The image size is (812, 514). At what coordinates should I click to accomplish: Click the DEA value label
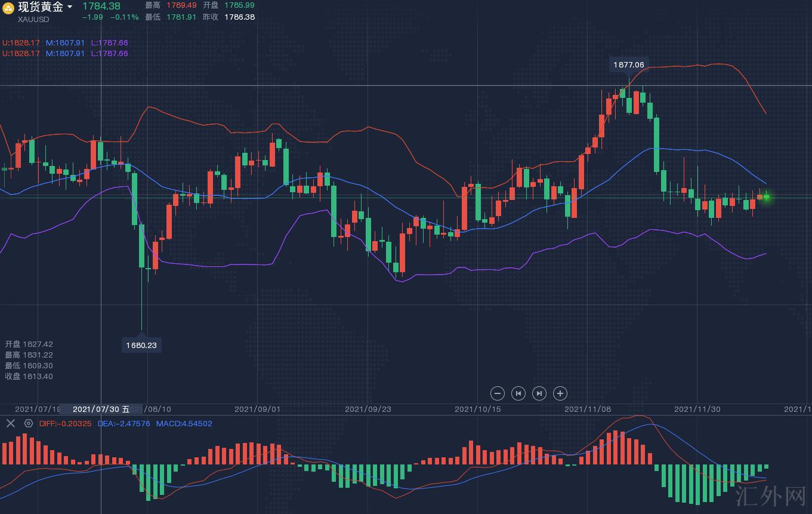pyautogui.click(x=124, y=423)
